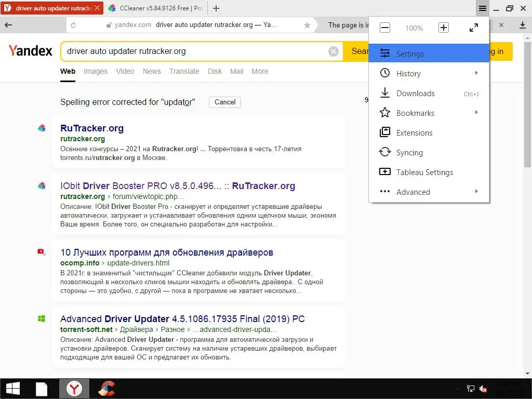
Task: Open the Advanced menu entry
Action: click(429, 192)
